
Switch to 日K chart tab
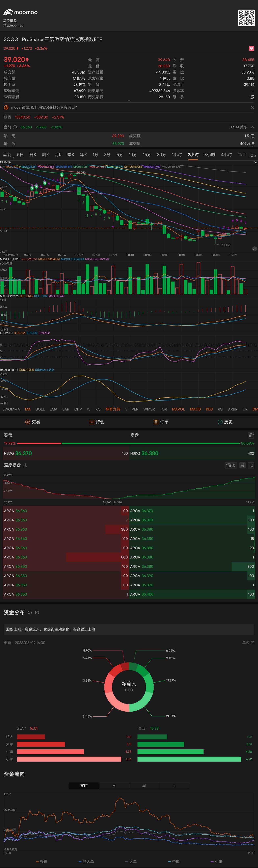33,155
